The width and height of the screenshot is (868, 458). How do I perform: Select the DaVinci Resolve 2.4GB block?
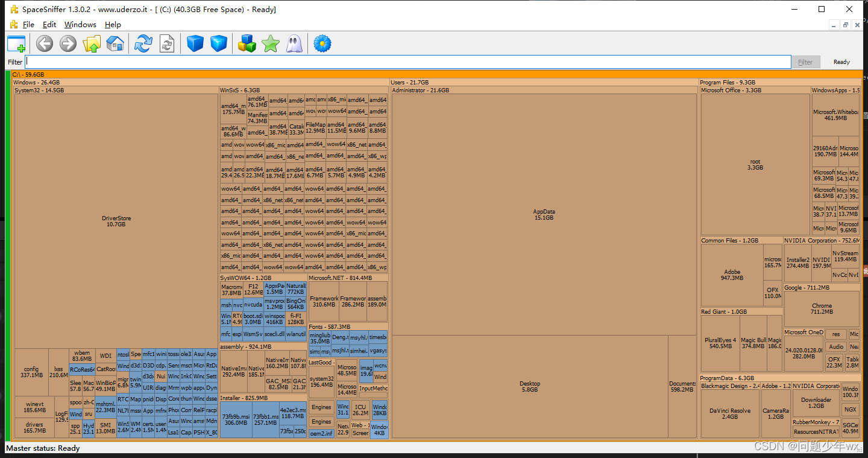pyautogui.click(x=729, y=413)
